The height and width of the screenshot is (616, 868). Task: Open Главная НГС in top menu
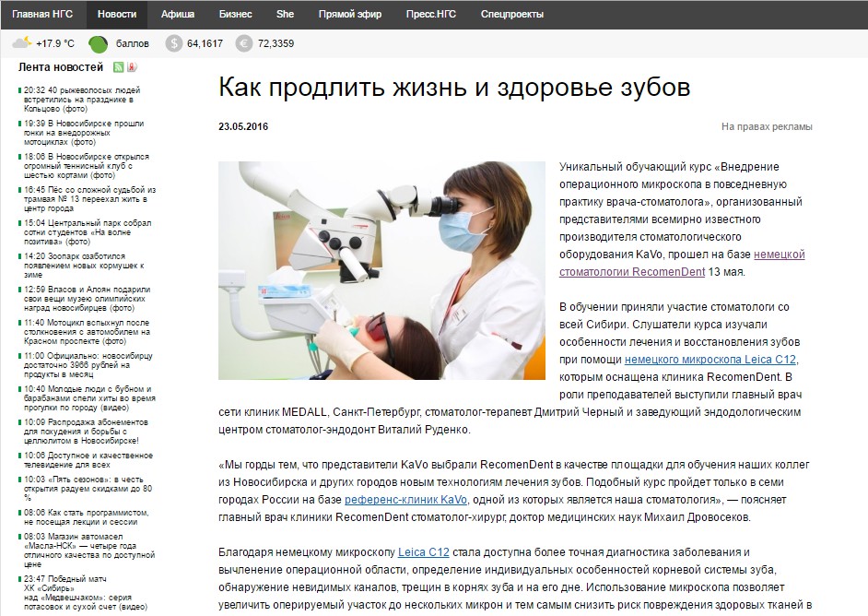[42, 15]
